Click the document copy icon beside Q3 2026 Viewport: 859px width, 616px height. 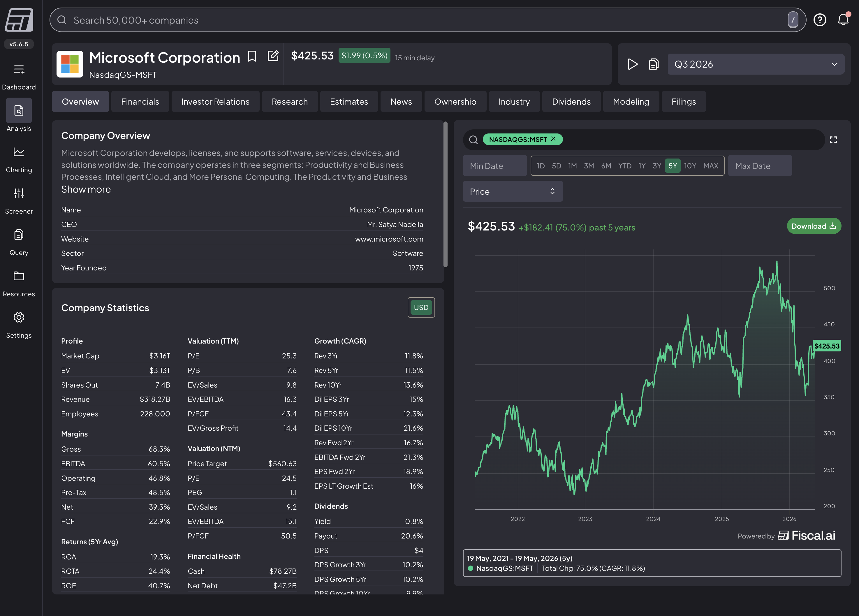pyautogui.click(x=654, y=64)
